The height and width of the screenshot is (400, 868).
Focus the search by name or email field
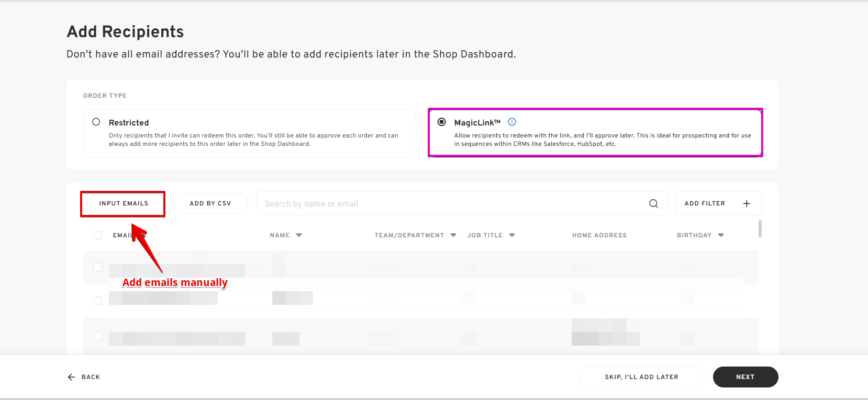[450, 203]
